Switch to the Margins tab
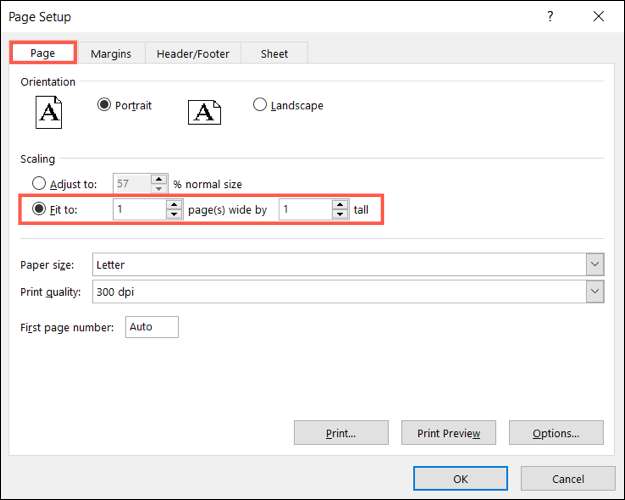This screenshot has width=625, height=500. tap(111, 54)
